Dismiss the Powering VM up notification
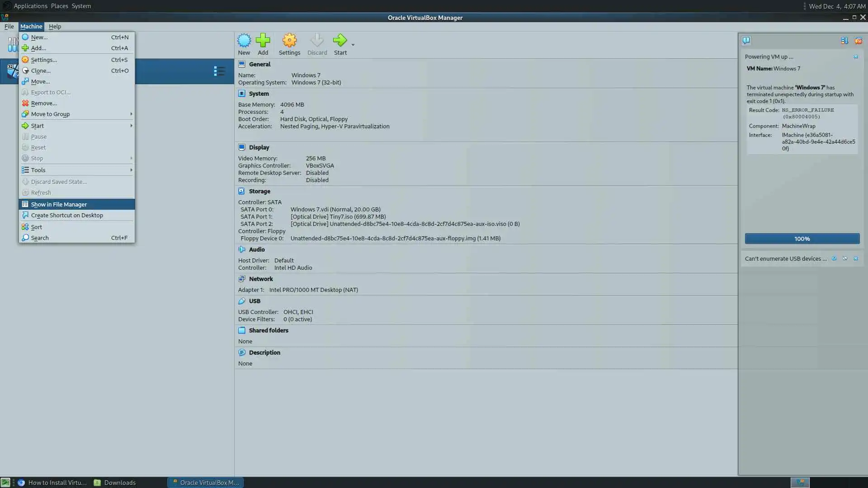Image resolution: width=868 pixels, height=488 pixels. pyautogui.click(x=855, y=57)
